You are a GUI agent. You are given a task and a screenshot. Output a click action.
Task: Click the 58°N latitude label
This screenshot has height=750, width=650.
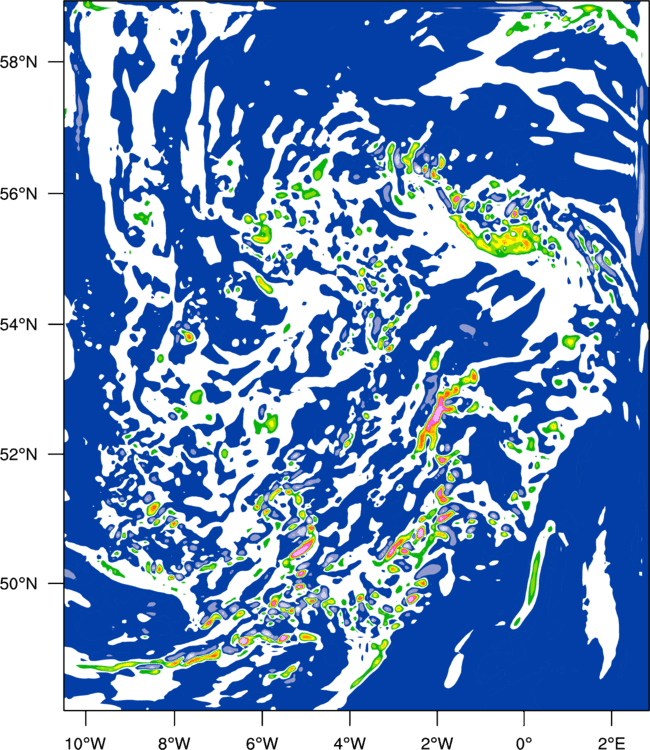click(x=19, y=62)
